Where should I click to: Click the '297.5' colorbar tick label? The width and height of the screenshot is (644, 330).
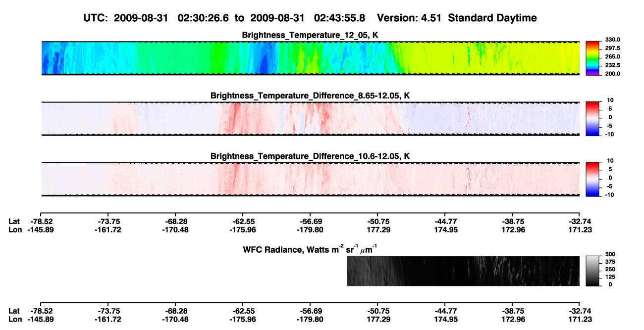(613, 48)
